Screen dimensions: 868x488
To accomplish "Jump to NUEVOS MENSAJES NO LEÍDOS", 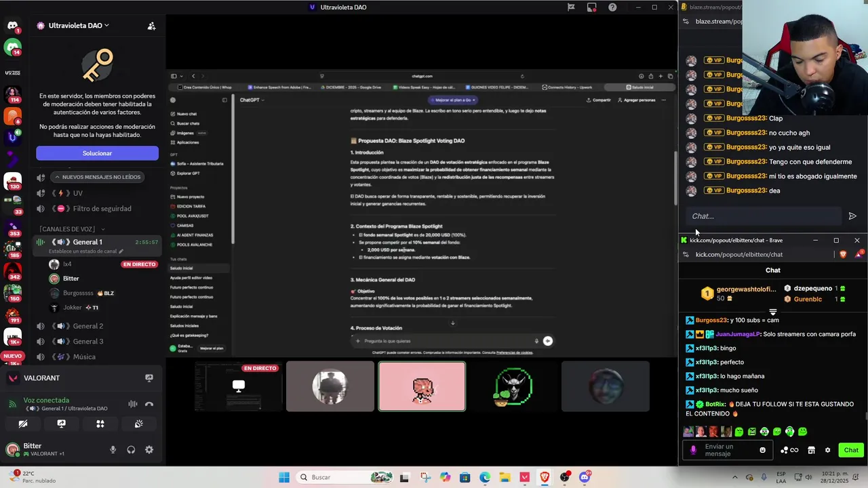I will point(97,177).
